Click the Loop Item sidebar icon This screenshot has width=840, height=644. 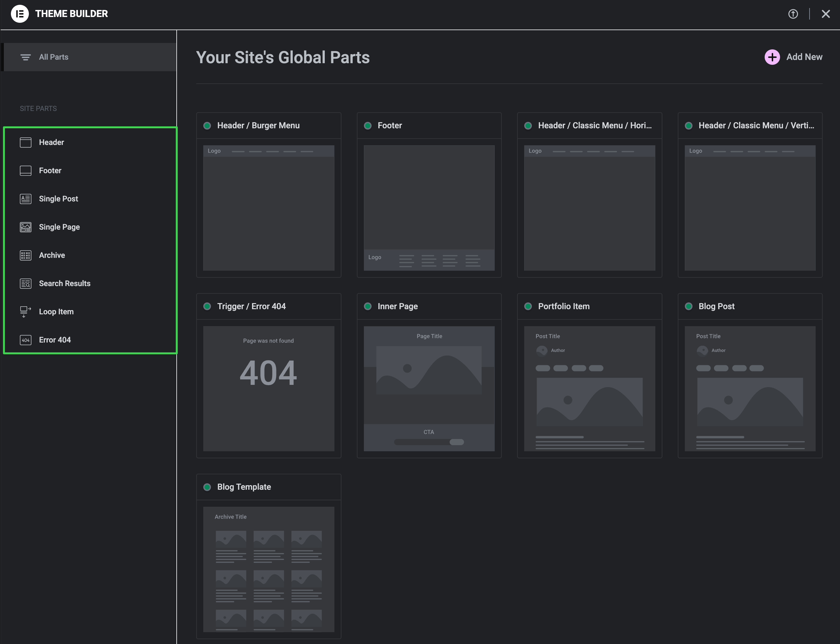(26, 312)
